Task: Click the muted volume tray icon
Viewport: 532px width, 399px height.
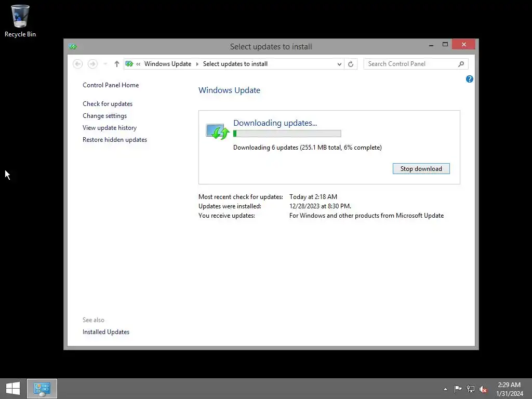Action: [x=483, y=389]
